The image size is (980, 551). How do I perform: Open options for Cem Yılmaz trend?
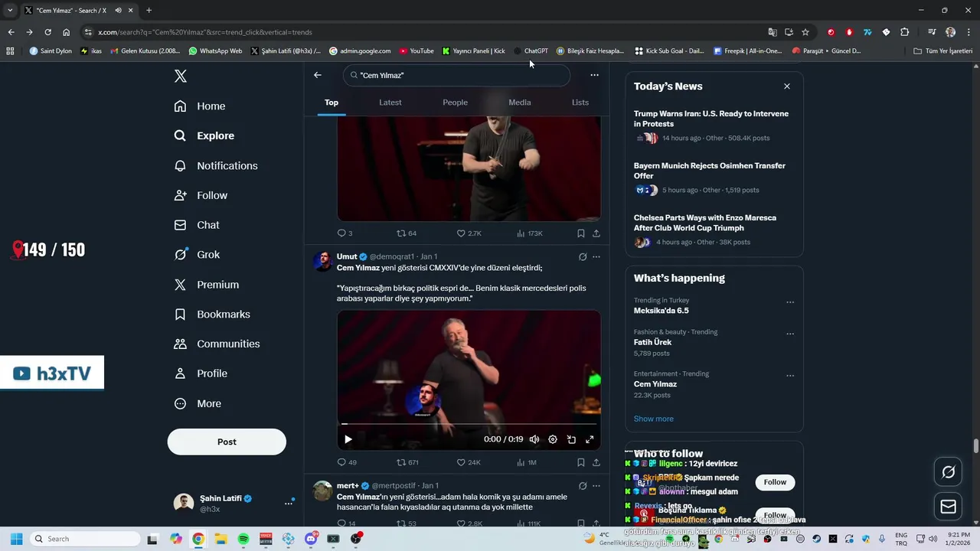790,376
